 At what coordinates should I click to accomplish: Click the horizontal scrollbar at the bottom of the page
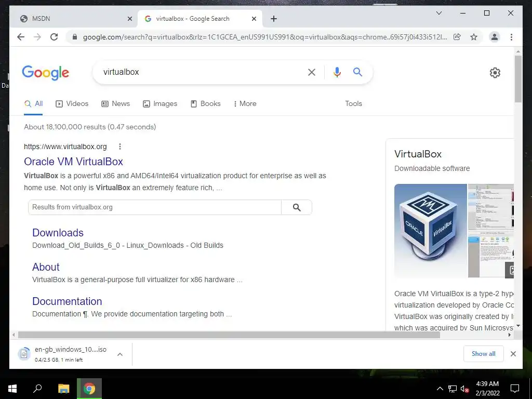(229, 335)
